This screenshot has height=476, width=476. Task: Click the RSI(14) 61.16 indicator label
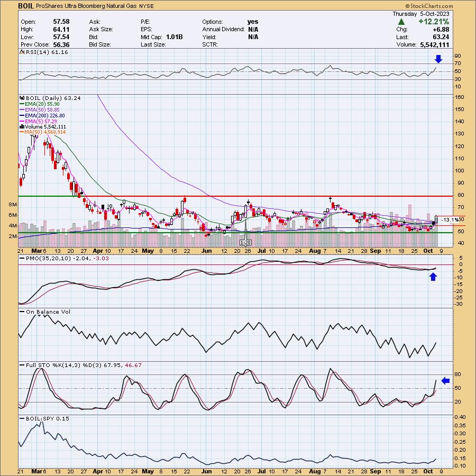pos(47,52)
